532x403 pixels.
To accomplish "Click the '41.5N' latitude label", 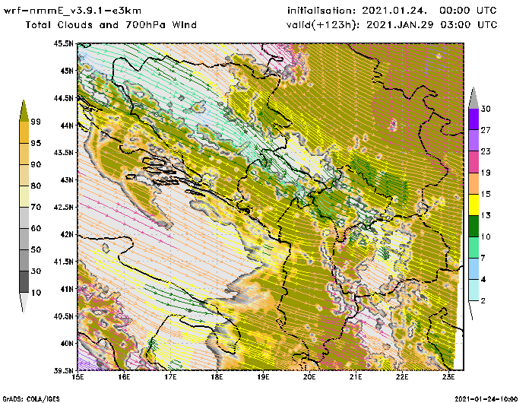I will [63, 262].
